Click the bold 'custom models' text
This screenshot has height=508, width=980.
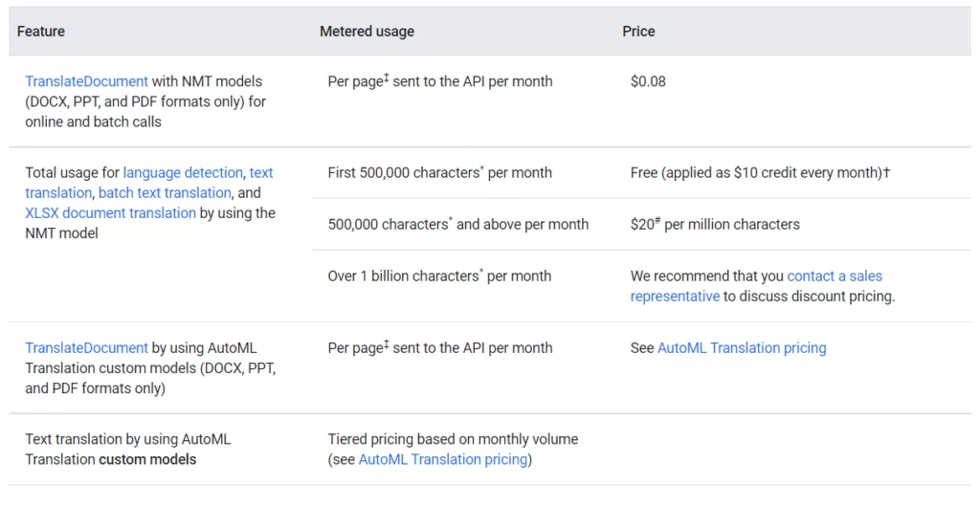pyautogui.click(x=147, y=459)
